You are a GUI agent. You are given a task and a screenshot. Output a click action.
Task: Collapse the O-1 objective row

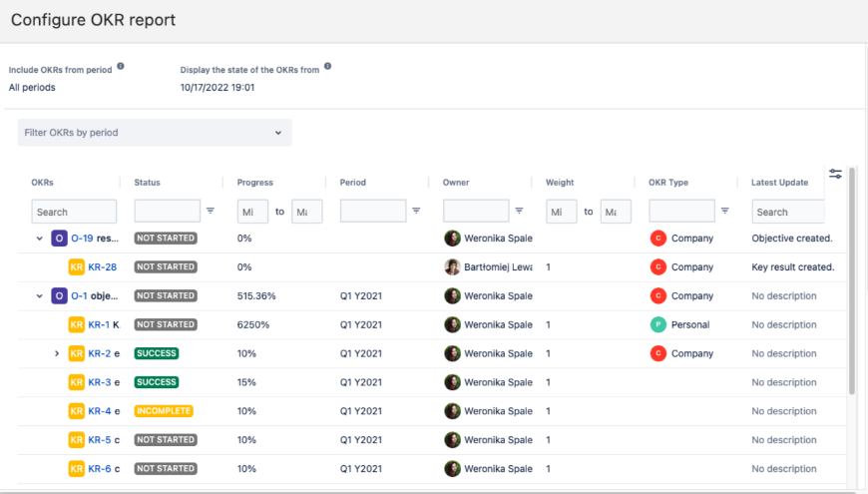(40, 296)
